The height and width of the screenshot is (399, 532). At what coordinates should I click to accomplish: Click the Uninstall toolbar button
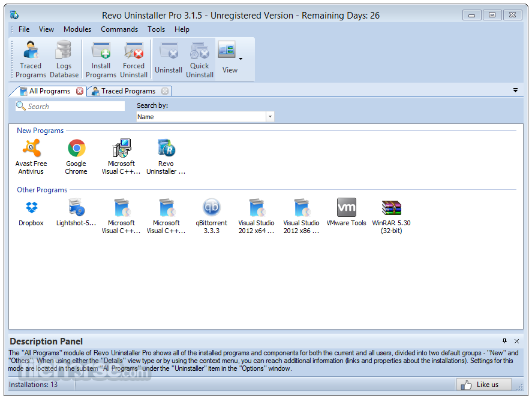169,58
